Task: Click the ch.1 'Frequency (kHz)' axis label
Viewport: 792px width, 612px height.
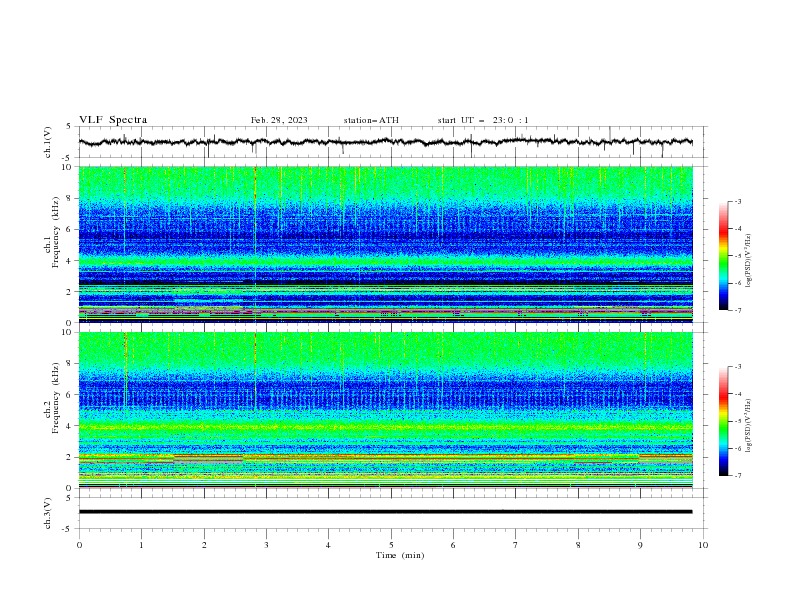Action: pyautogui.click(x=56, y=233)
